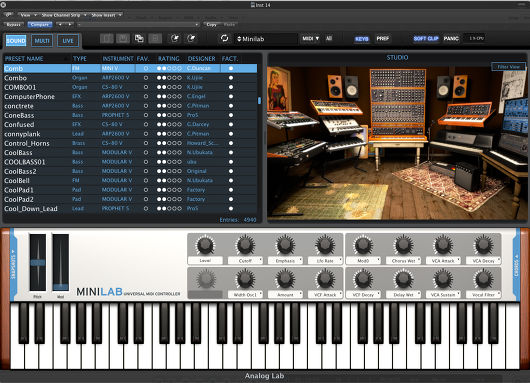Toggle favorite circle for CoolBell preset
This screenshot has height=383, width=530.
(146, 181)
